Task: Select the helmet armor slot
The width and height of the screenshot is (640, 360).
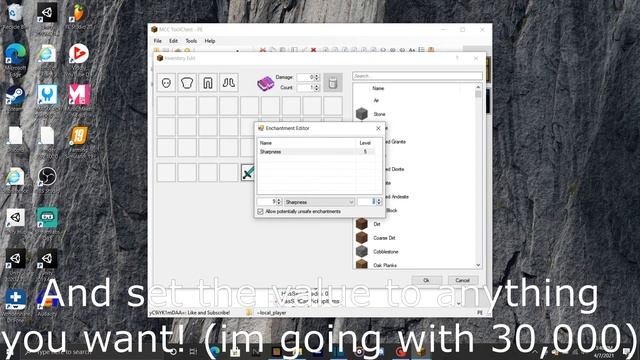Action: [166, 83]
